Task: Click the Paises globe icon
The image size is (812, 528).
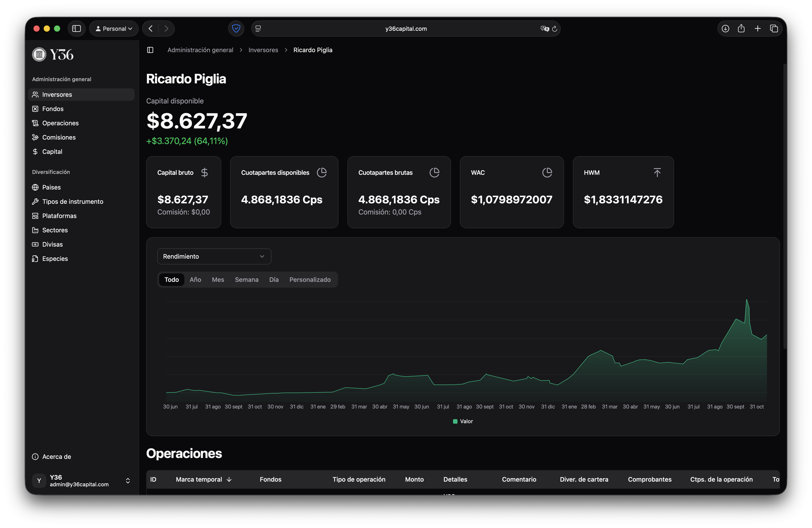Action: (x=35, y=187)
